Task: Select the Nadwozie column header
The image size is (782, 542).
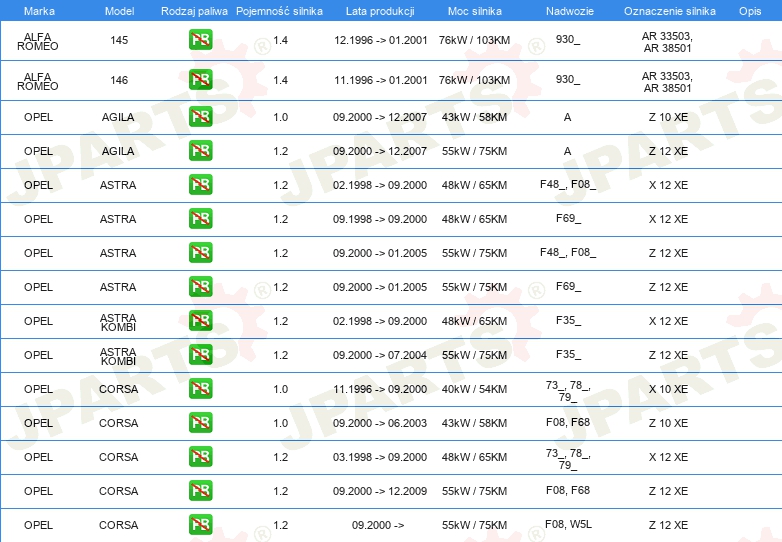Action: tap(570, 11)
